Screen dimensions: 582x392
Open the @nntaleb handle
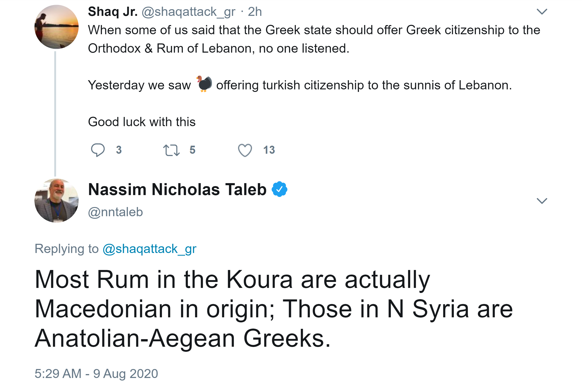(x=116, y=212)
